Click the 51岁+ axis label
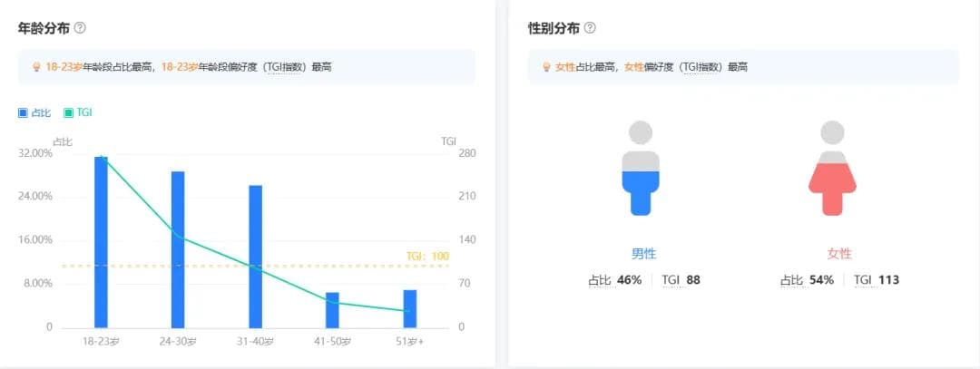The image size is (980, 369). point(409,341)
